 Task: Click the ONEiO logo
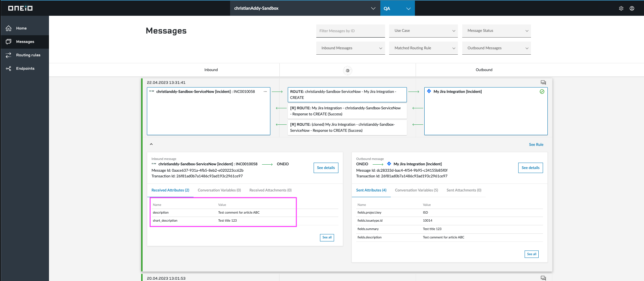click(x=20, y=8)
